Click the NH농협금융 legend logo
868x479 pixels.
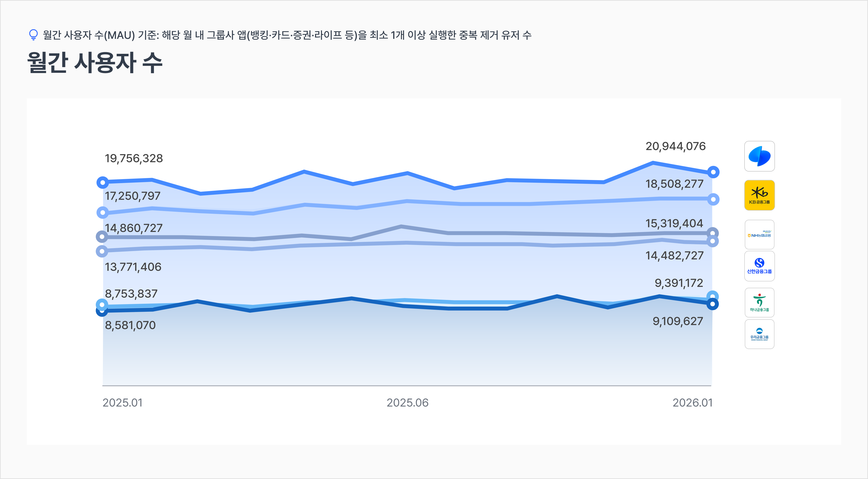pos(759,235)
